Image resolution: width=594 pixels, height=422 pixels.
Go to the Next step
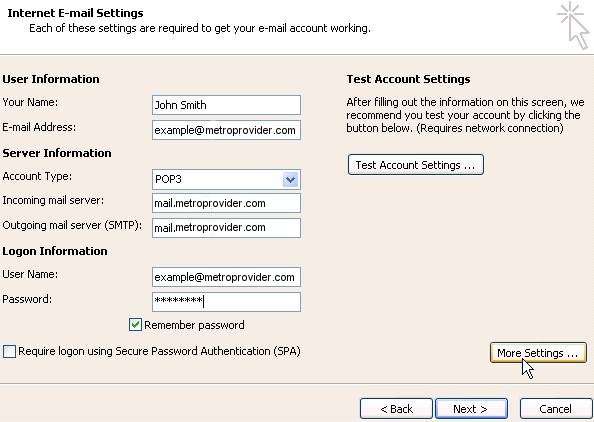click(471, 409)
